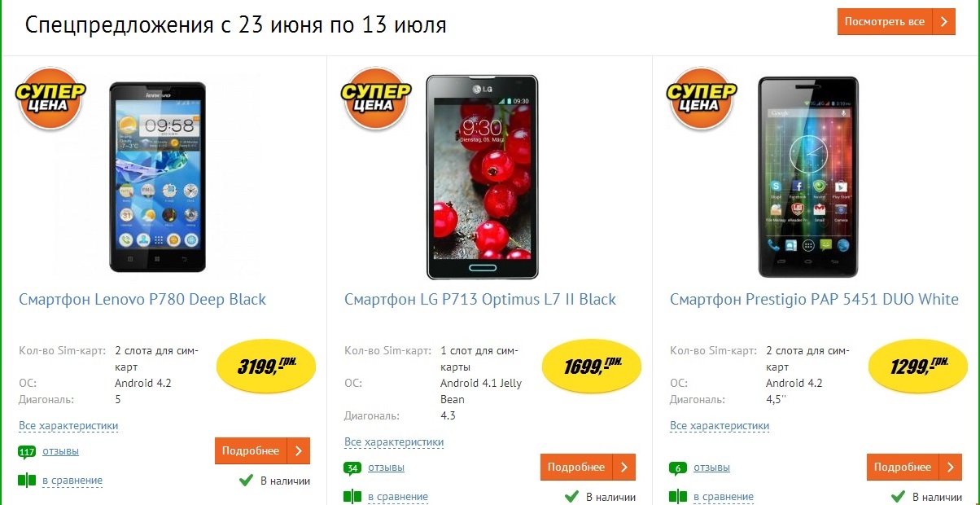This screenshot has width=980, height=505.
Task: Click arrow on 'Посмотреть все' button
Action: 943,22
